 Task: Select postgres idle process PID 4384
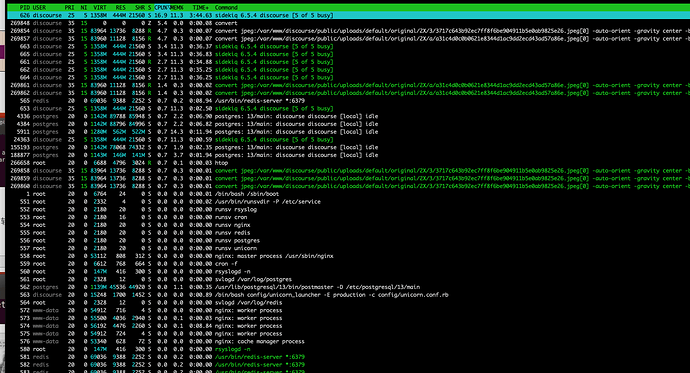(349, 124)
